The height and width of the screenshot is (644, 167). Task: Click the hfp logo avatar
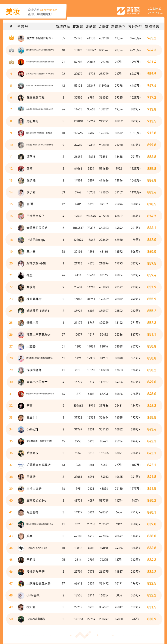coord(21,548)
